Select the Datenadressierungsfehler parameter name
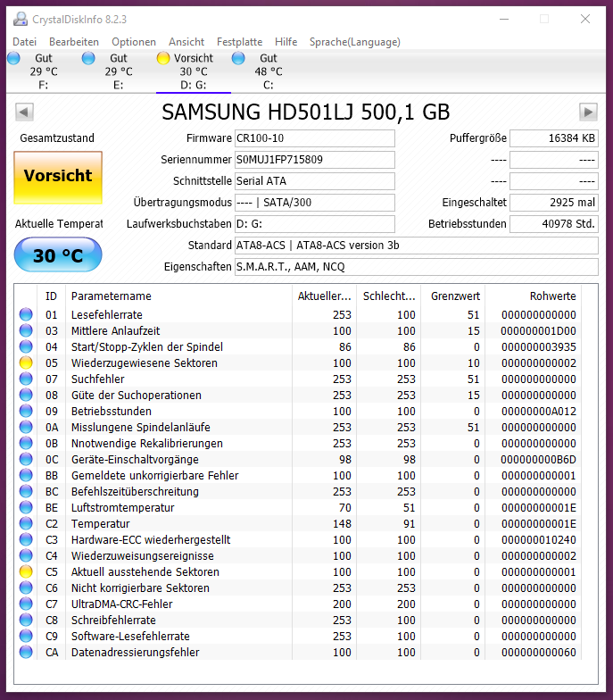This screenshot has width=613, height=700. (136, 652)
